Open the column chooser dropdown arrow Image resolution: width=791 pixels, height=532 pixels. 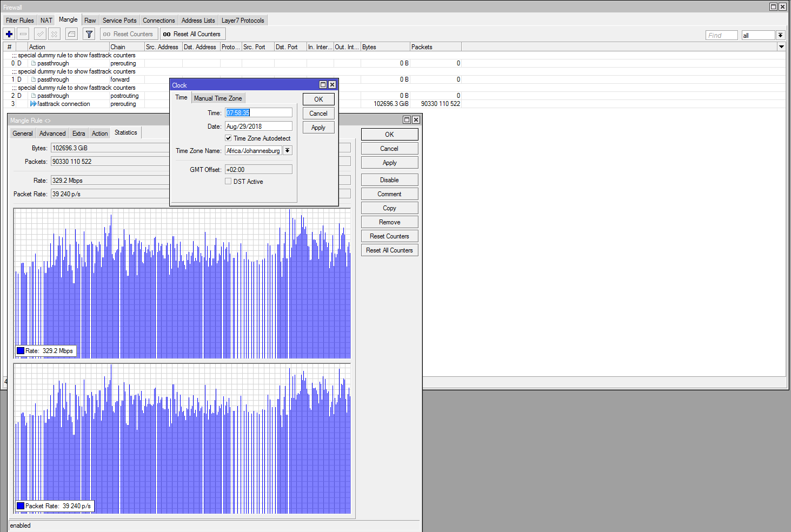(781, 47)
